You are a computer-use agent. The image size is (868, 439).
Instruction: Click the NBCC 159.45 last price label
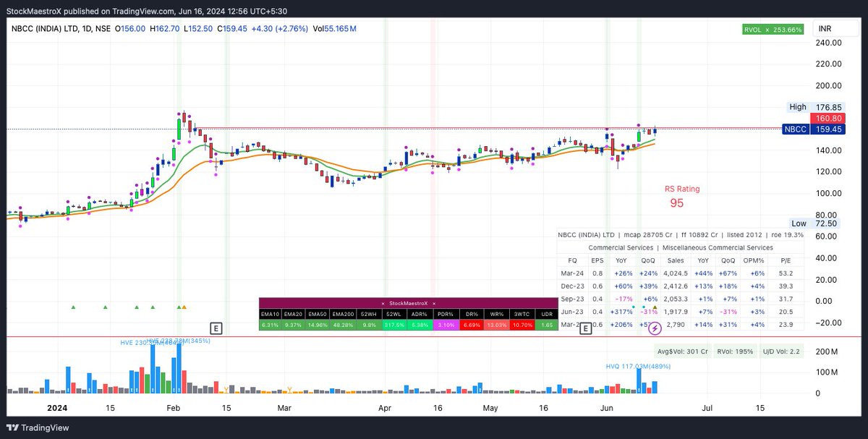pyautogui.click(x=814, y=129)
